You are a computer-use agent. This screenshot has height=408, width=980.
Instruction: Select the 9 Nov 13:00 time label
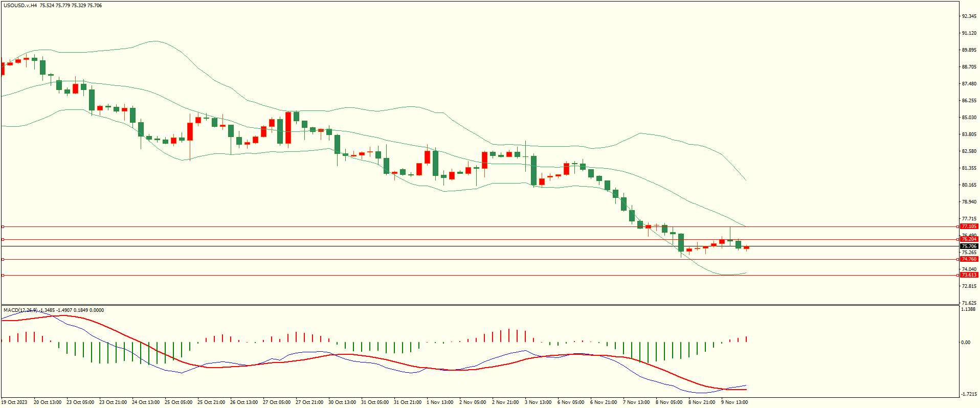734,402
